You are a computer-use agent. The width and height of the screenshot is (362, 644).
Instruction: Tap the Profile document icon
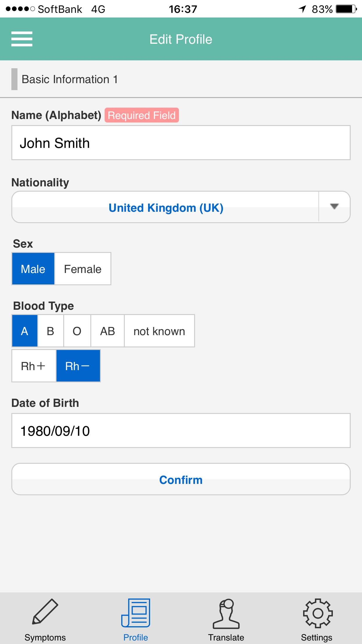coord(136,612)
